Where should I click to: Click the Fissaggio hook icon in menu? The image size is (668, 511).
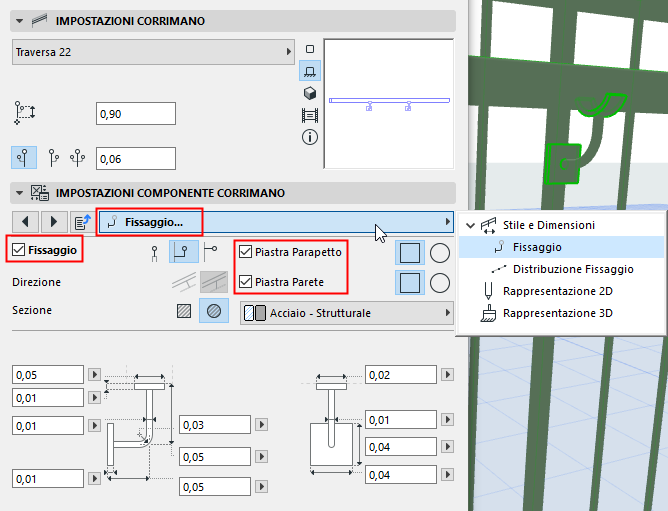point(499,247)
